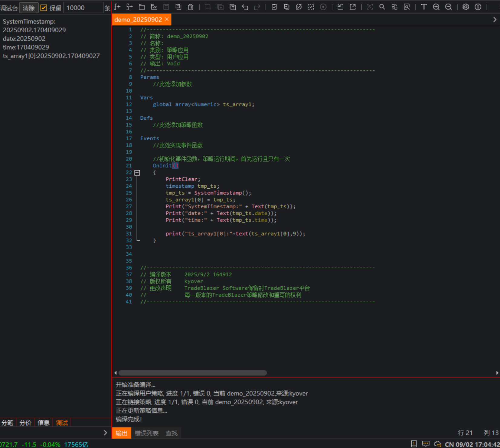500x448 pixels.
Task: Open the 错误列表 error list tab
Action: (147, 433)
